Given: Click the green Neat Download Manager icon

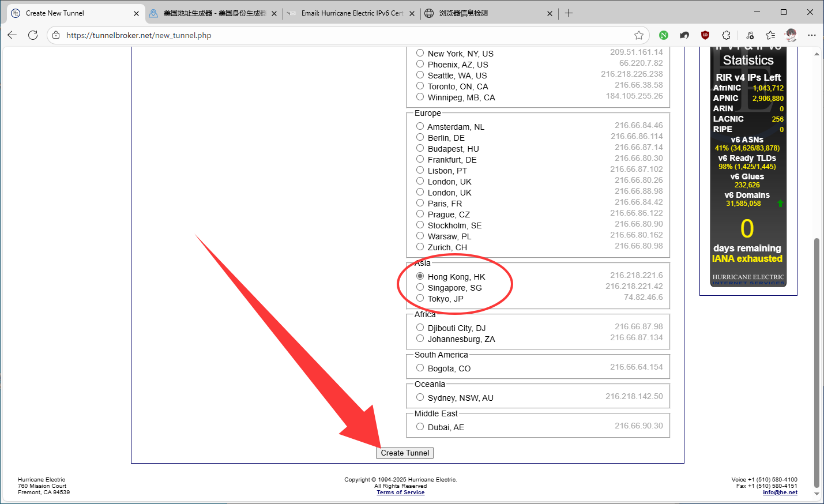Looking at the screenshot, I should [664, 35].
